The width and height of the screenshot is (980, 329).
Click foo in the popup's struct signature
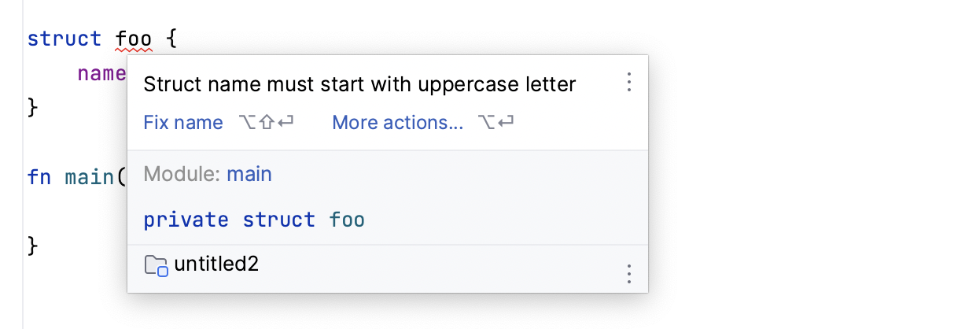click(x=347, y=220)
